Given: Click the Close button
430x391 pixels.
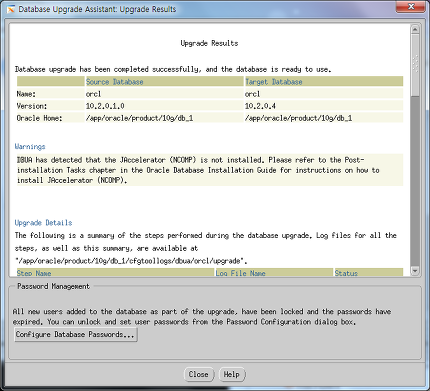Looking at the screenshot, I should pyautogui.click(x=199, y=374).
